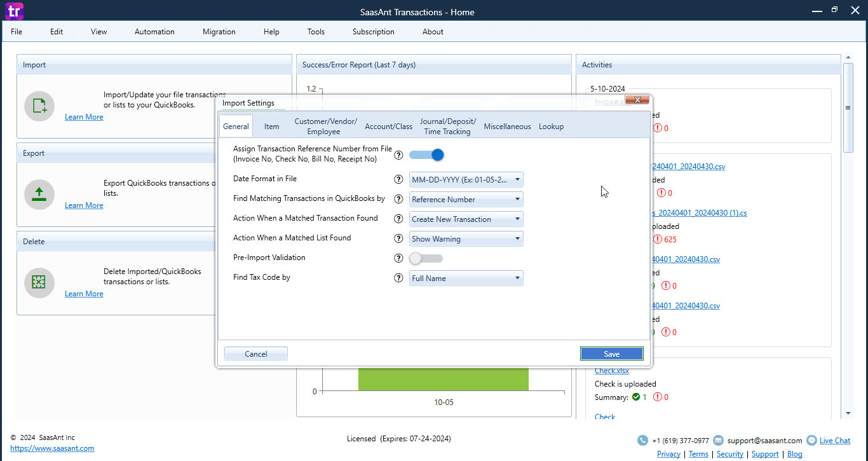868x461 pixels.
Task: Click the email envelope icon in footer
Action: [x=718, y=440]
